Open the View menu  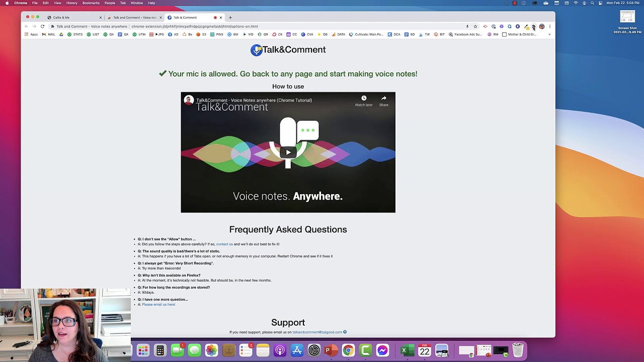click(x=57, y=3)
